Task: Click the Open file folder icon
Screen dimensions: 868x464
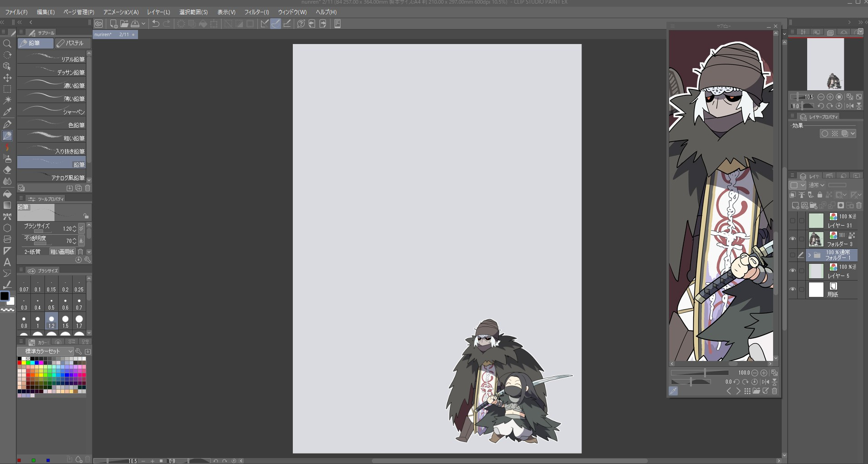Action: [124, 24]
